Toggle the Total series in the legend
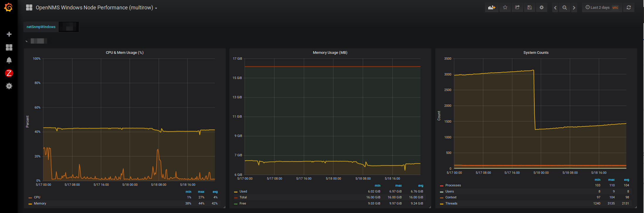Viewport: 644px width, 213px height. pos(243,197)
